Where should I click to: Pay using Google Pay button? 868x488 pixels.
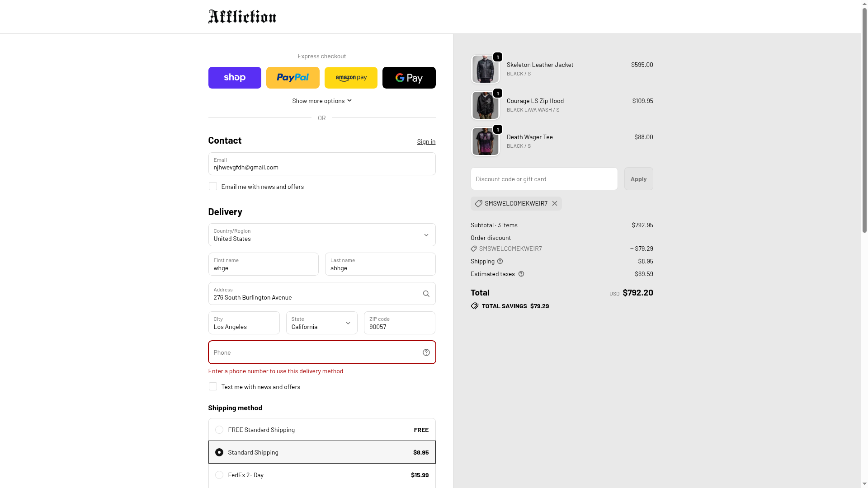pos(409,78)
